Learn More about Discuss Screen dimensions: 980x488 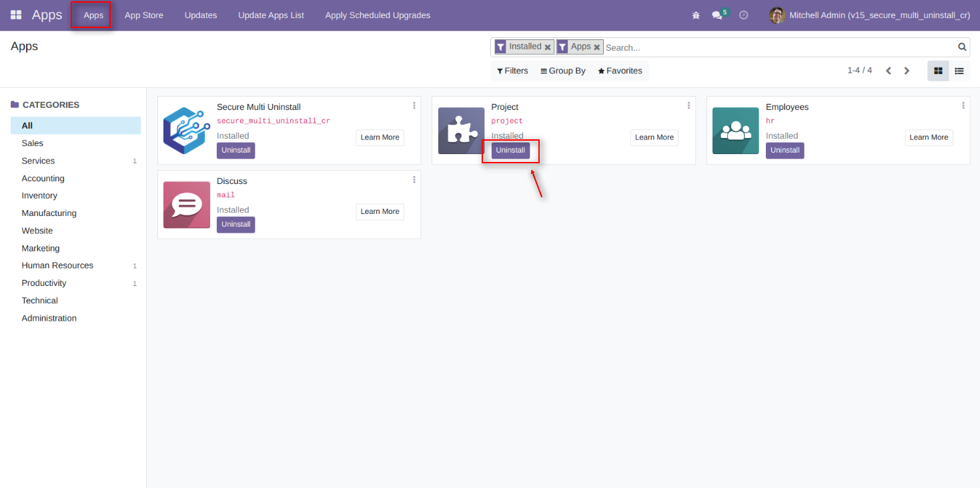[380, 211]
